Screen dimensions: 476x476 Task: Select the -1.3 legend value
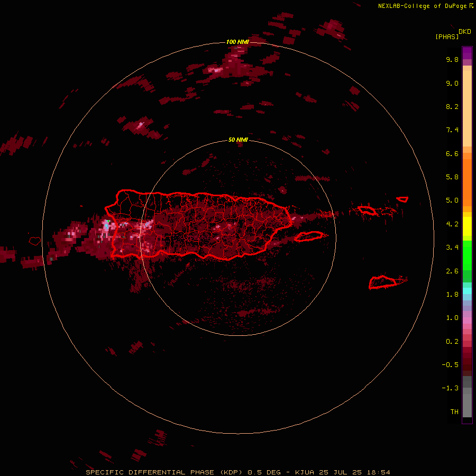[x=450, y=388]
